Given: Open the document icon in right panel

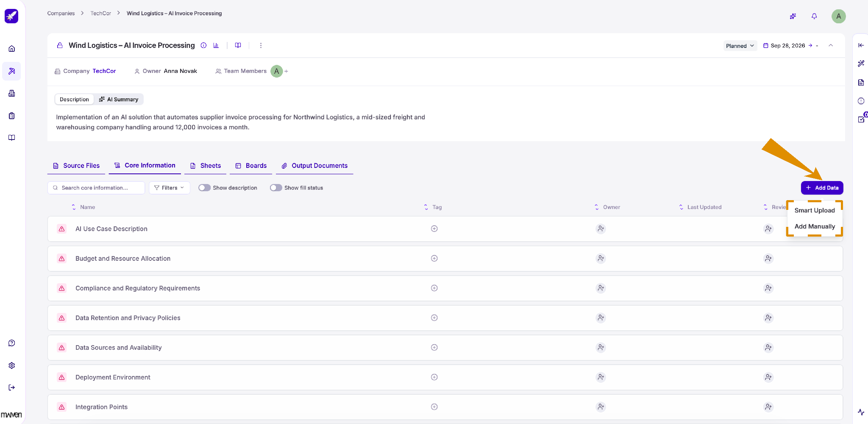Looking at the screenshot, I should [861, 82].
